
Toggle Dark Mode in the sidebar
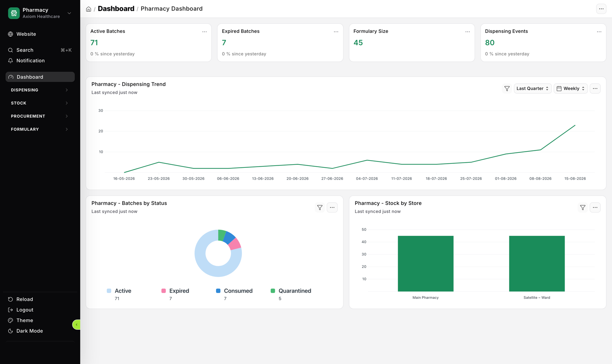click(40, 331)
